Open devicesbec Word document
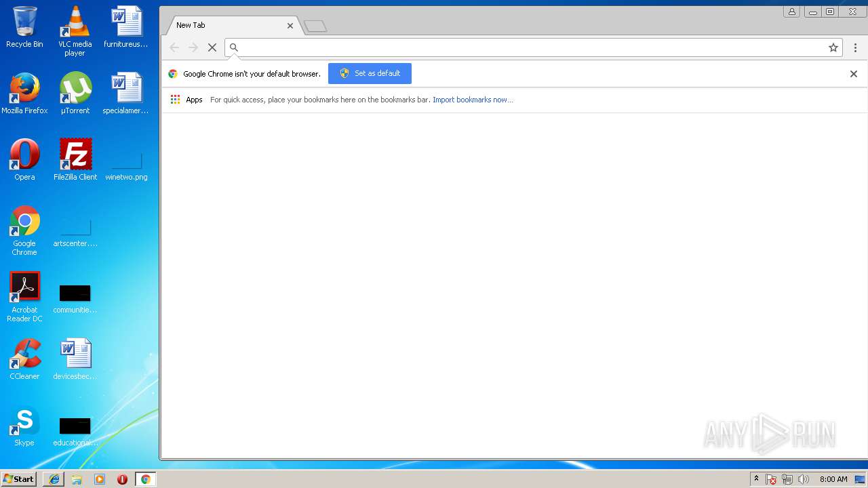Image resolution: width=868 pixels, height=488 pixels. [x=75, y=359]
